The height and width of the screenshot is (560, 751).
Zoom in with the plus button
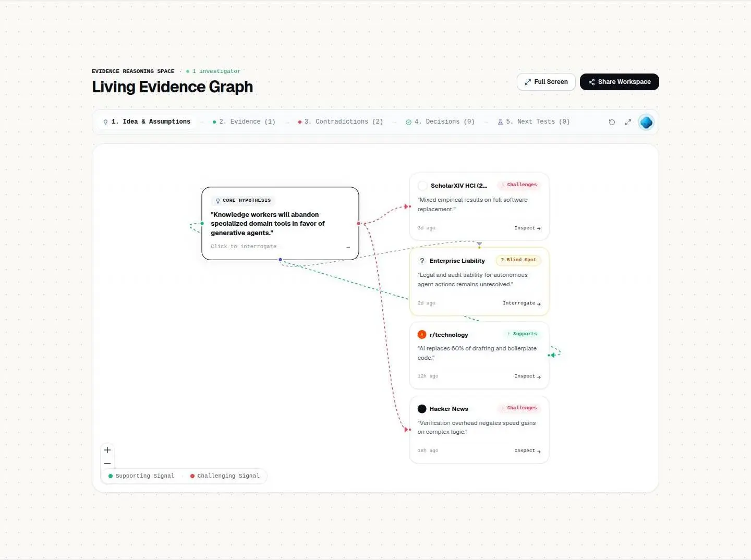pyautogui.click(x=107, y=450)
